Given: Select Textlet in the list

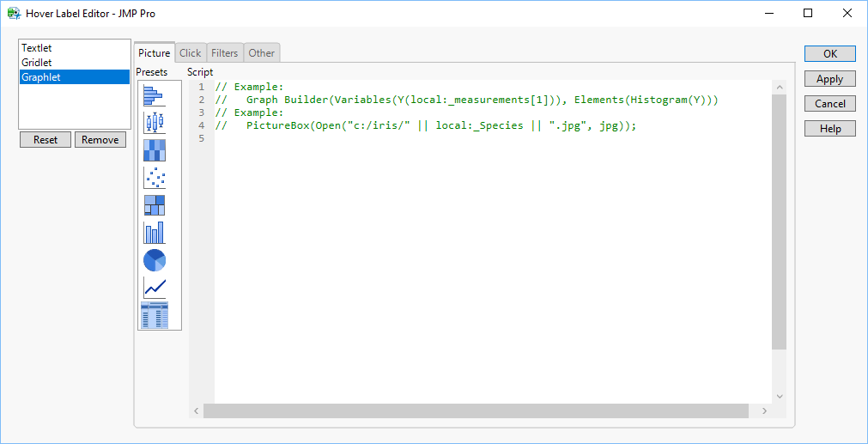Looking at the screenshot, I should click(x=75, y=48).
